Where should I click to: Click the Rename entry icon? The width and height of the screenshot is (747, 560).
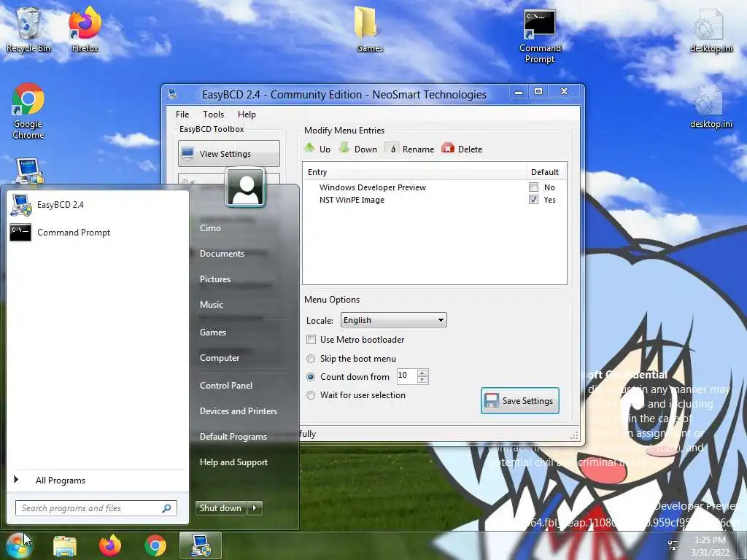point(392,148)
